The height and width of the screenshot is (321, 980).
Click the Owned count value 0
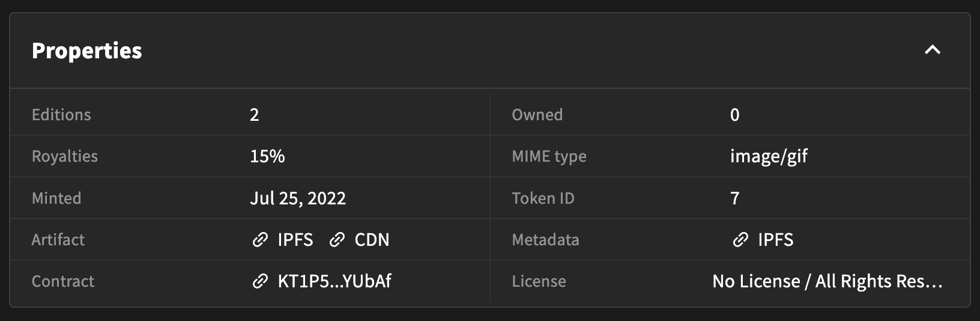[734, 115]
